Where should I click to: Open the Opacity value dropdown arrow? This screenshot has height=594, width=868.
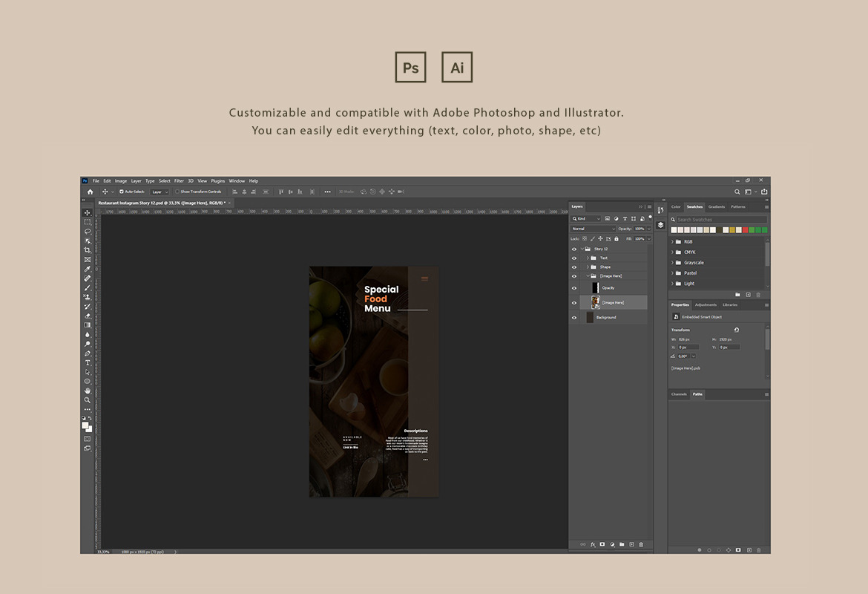[649, 229]
